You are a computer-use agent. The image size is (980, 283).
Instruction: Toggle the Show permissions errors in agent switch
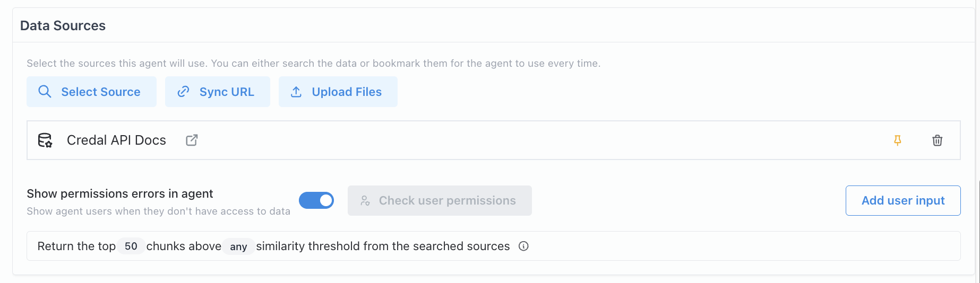coord(316,200)
